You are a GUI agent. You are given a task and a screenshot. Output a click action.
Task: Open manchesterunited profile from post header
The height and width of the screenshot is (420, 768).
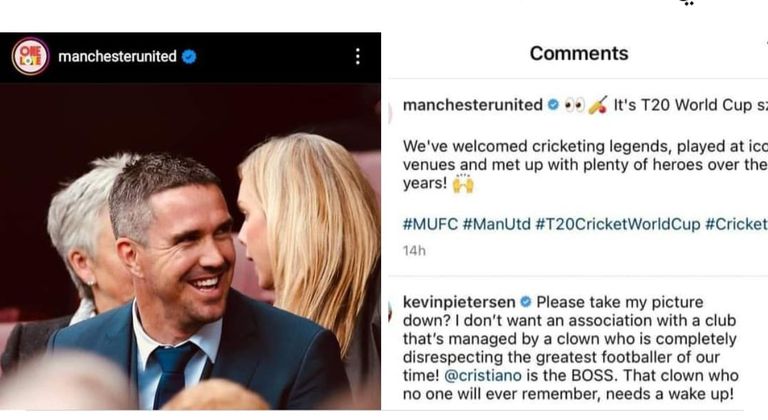tap(117, 57)
